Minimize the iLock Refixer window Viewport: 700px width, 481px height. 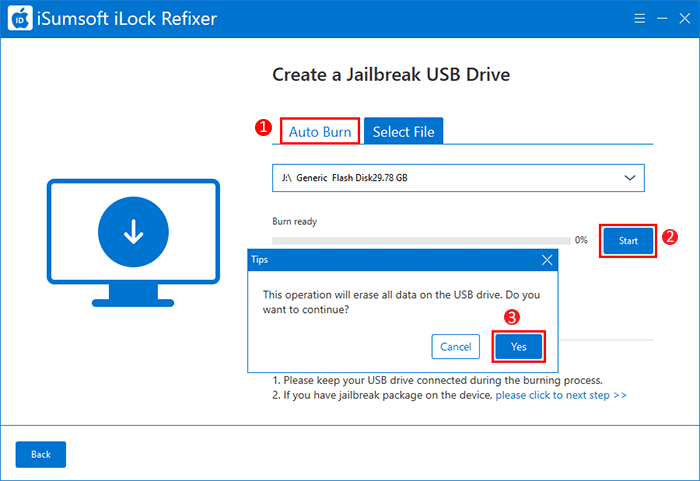(662, 18)
